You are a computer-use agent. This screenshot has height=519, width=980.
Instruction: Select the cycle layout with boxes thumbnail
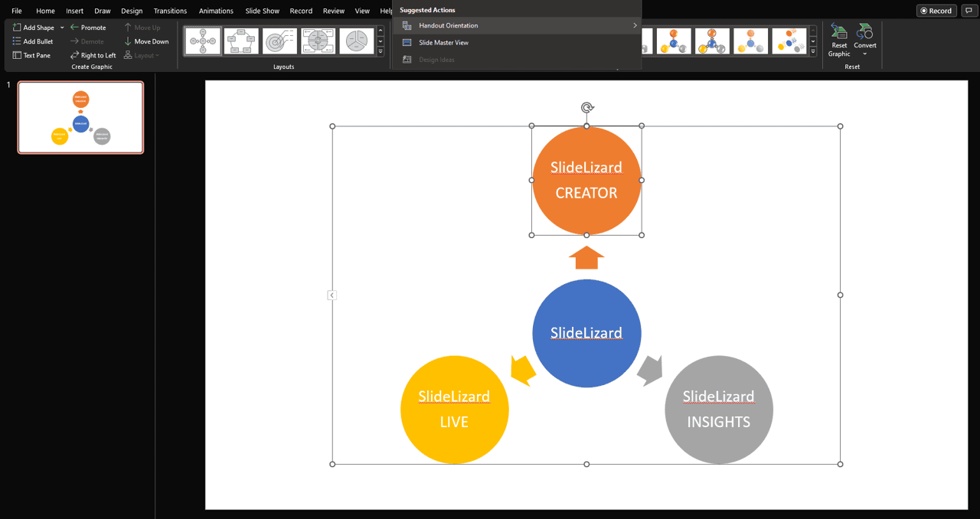point(241,41)
